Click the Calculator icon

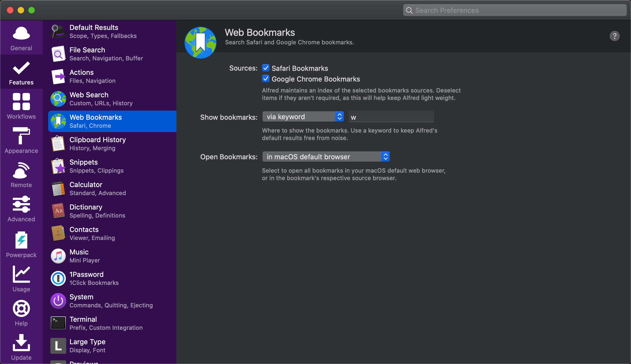pyautogui.click(x=58, y=189)
